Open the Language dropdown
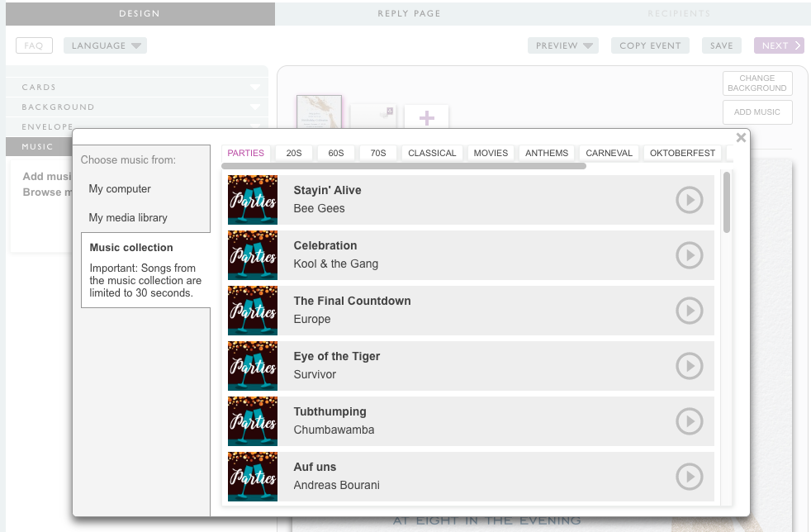 point(105,45)
